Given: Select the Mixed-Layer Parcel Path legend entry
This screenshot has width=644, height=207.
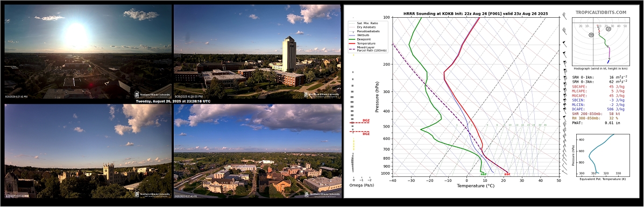Looking at the screenshot, I should tap(368, 49).
